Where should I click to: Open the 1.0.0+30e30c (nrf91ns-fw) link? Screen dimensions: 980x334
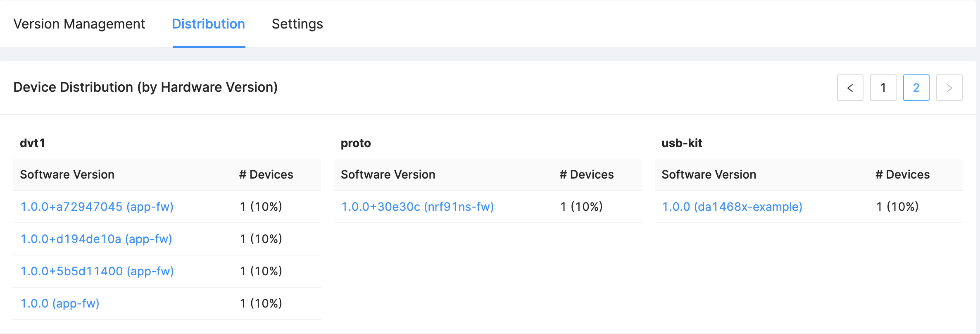pyautogui.click(x=418, y=207)
